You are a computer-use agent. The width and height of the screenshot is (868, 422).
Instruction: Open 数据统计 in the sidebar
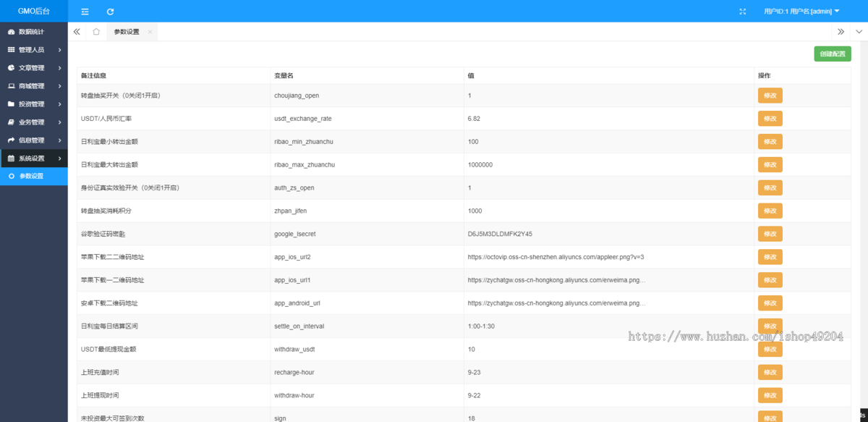tap(34, 32)
